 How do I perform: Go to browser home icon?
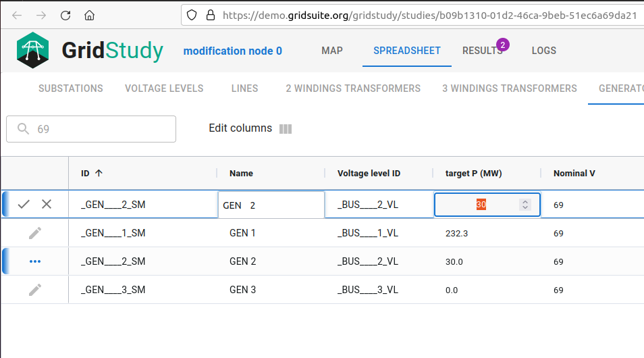89,16
